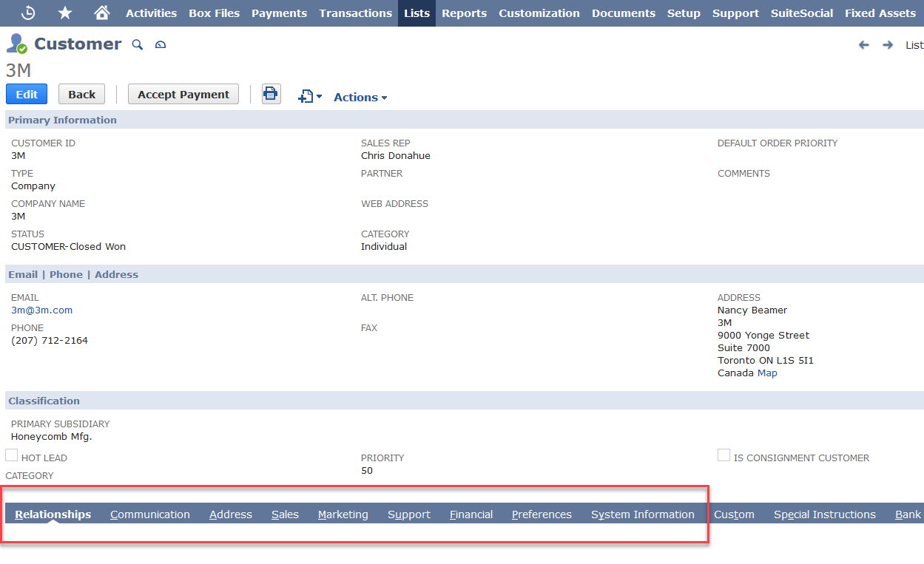Click the status value CUSTOMER-Closed Won
924x564 pixels.
[x=68, y=247]
